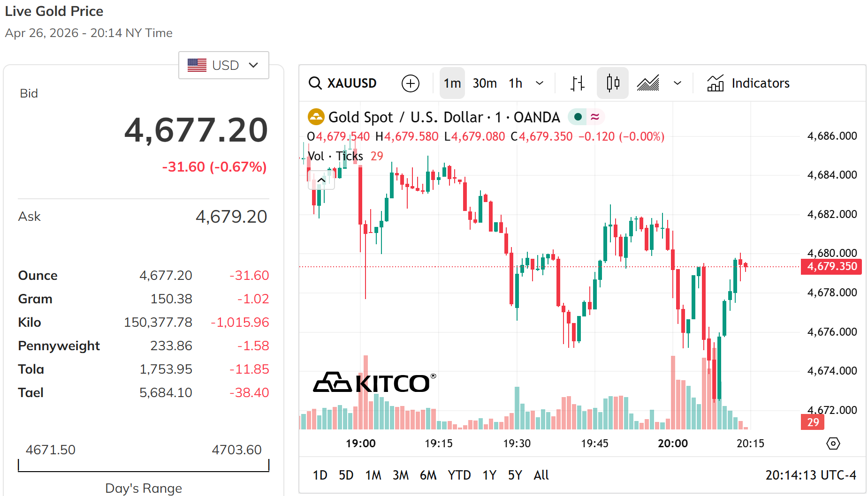Collapse the chart legend chevron
This screenshot has width=868, height=496.
pyautogui.click(x=321, y=180)
